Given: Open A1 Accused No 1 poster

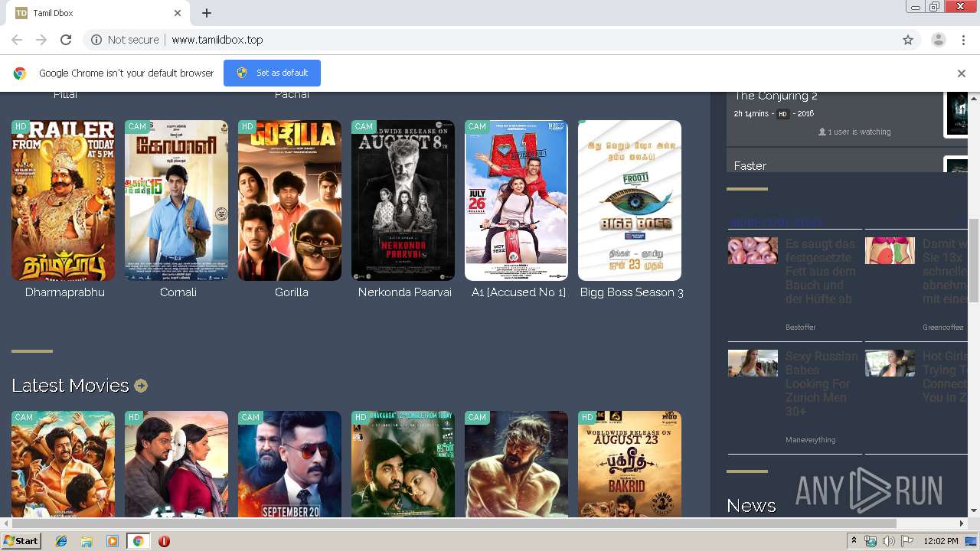Looking at the screenshot, I should (x=516, y=201).
